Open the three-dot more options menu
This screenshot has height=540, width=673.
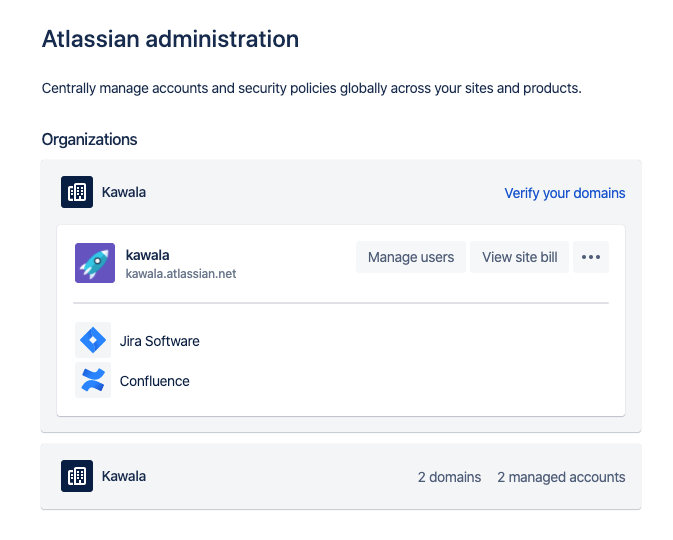[591, 257]
